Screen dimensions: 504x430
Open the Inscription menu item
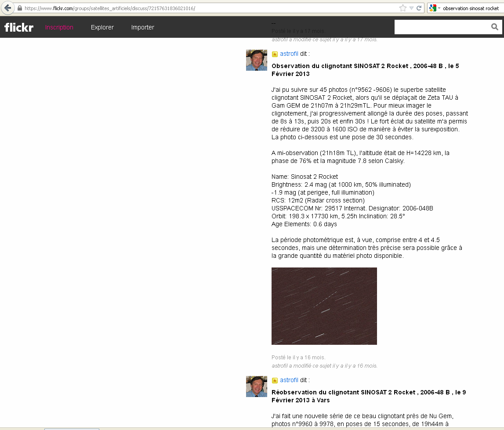tap(59, 27)
